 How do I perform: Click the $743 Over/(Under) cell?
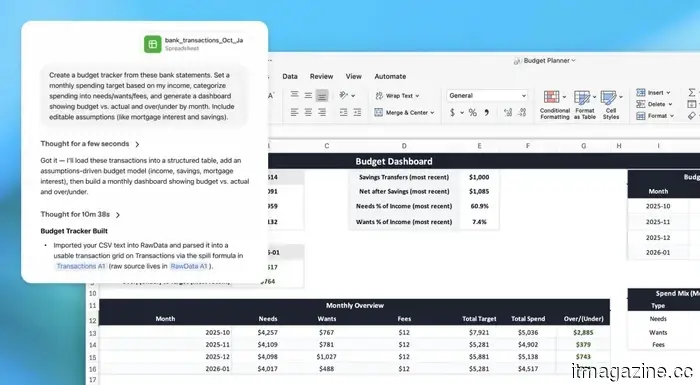coord(583,357)
